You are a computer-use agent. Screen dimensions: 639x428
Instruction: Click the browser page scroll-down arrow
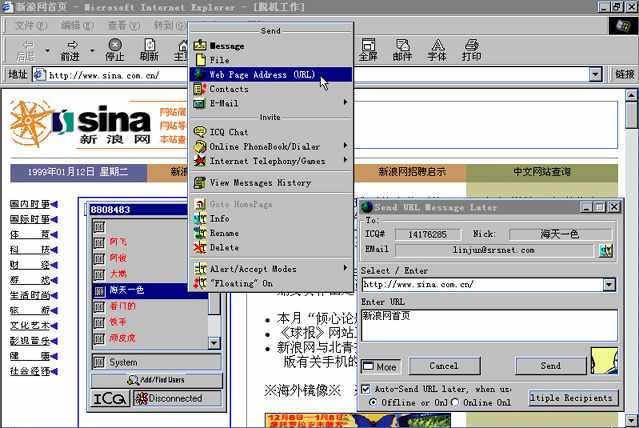(x=631, y=420)
